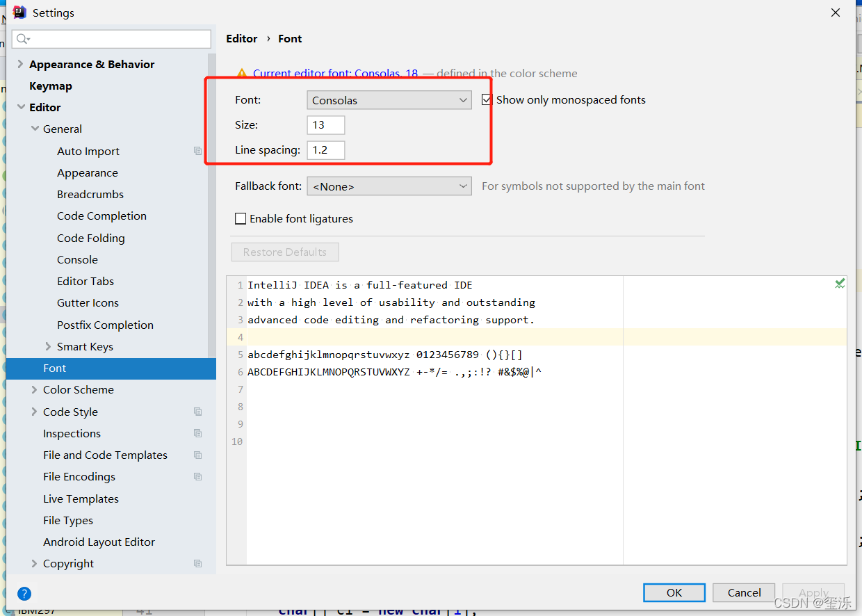Click the green checkmark inspection icon in the preview

tap(840, 283)
